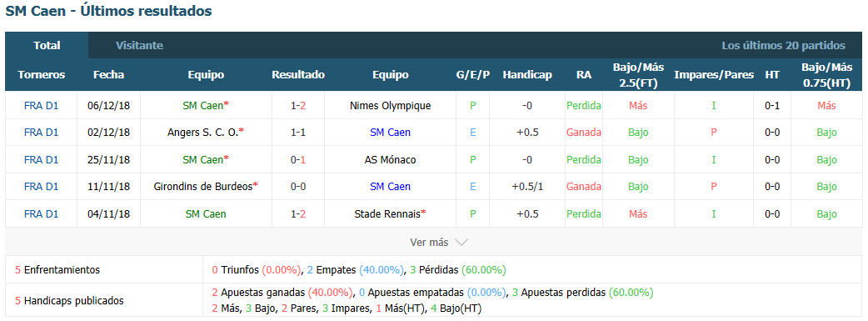Select the Total tab
Image resolution: width=868 pixels, height=321 pixels.
click(x=47, y=46)
